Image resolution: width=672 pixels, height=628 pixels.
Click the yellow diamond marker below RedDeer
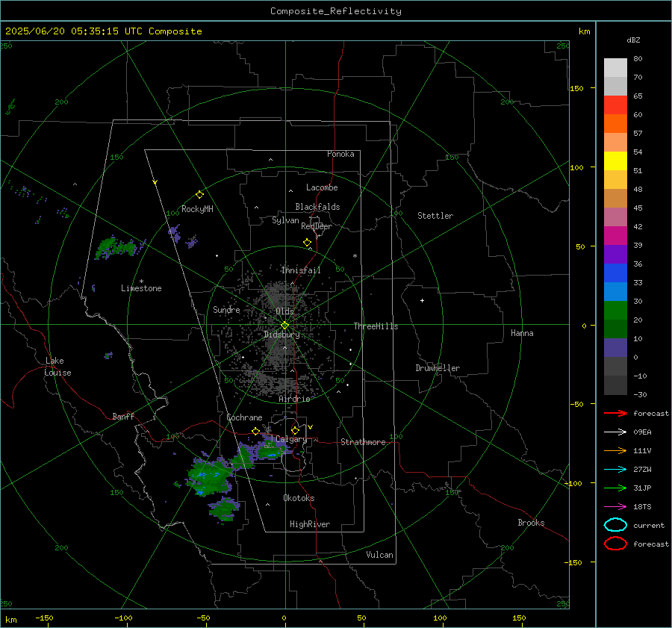click(307, 243)
